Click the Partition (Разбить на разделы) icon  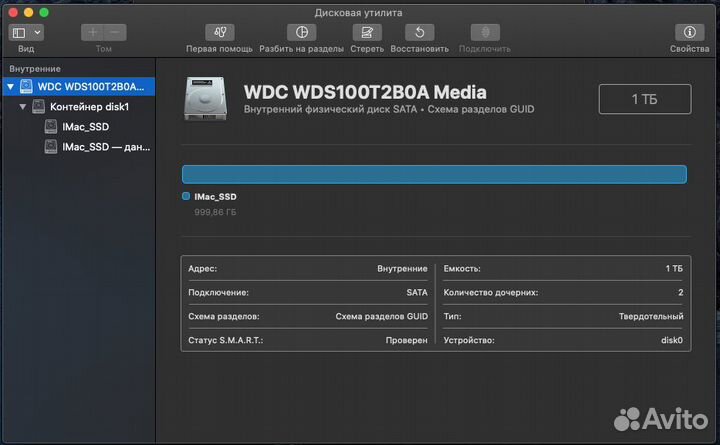click(301, 33)
